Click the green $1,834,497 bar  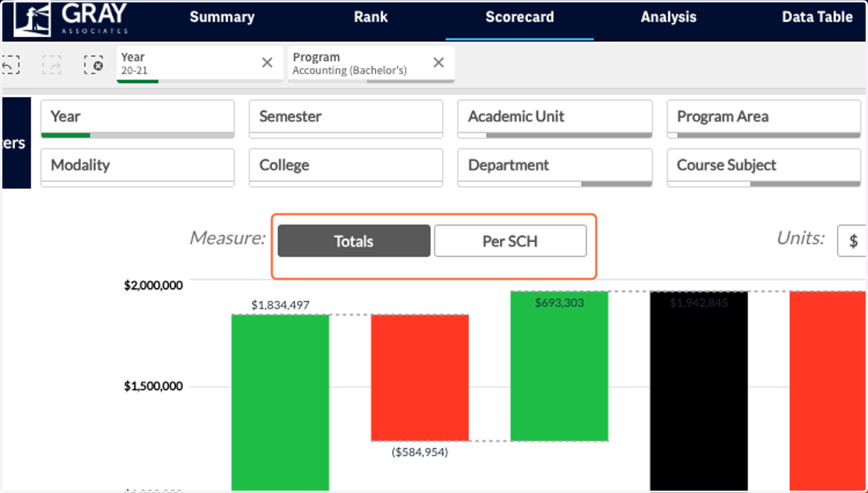coord(280,402)
